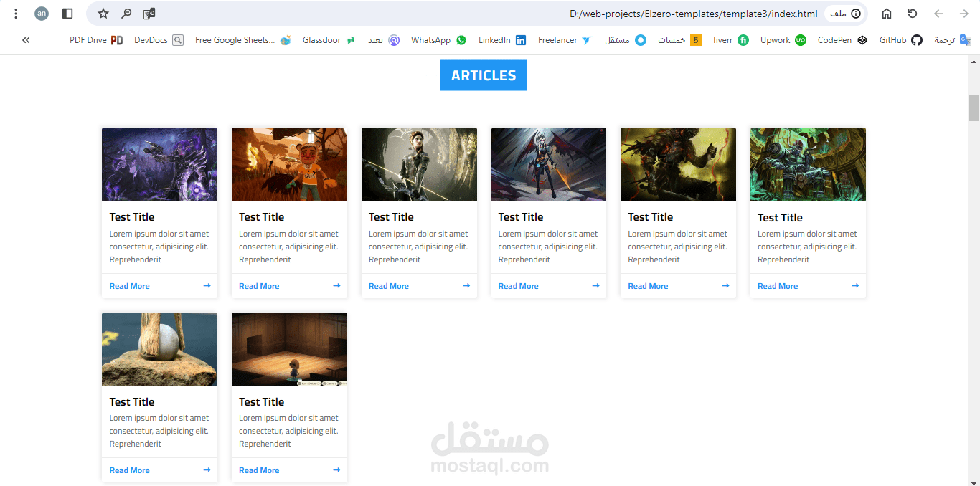Open the بعيد bookmark
Screen dimensions: 980x486
[x=384, y=40]
